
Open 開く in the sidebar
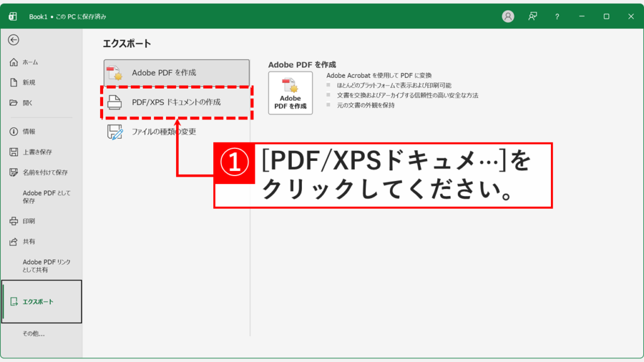(x=41, y=102)
